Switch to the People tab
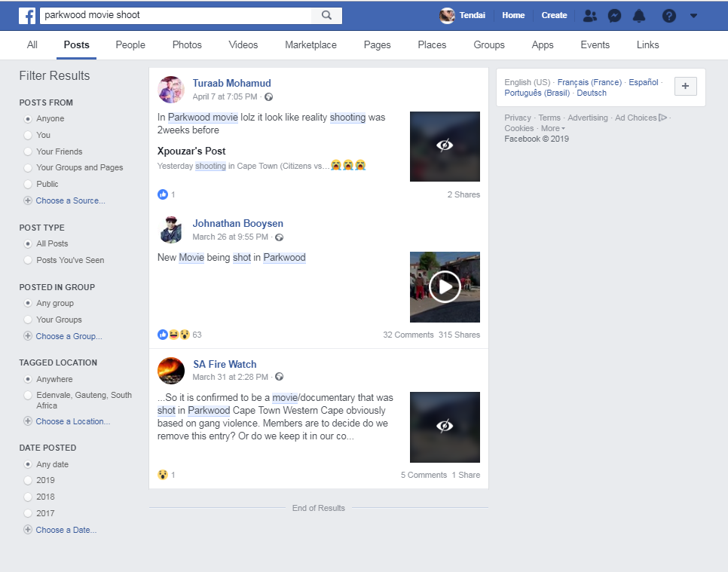Image resolution: width=728 pixels, height=572 pixels. [130, 45]
